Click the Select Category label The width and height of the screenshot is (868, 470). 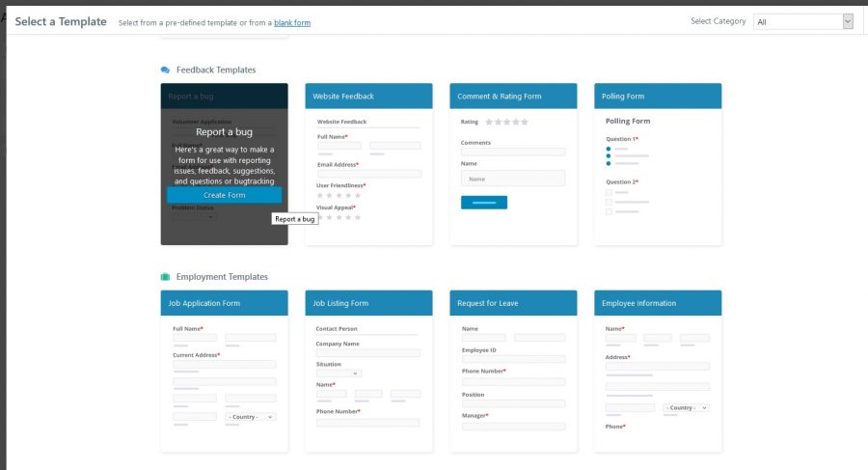pos(718,21)
